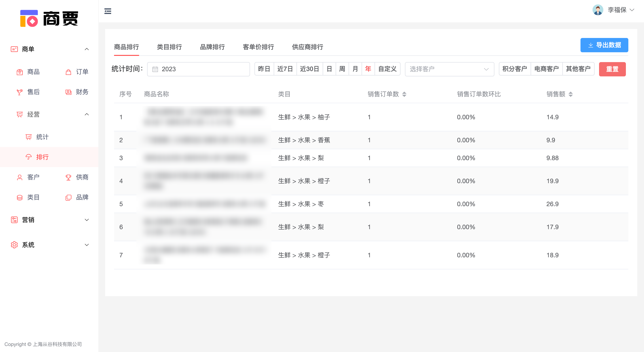Open 商品 products via its sidebar icon
The image size is (644, 352).
(x=19, y=72)
